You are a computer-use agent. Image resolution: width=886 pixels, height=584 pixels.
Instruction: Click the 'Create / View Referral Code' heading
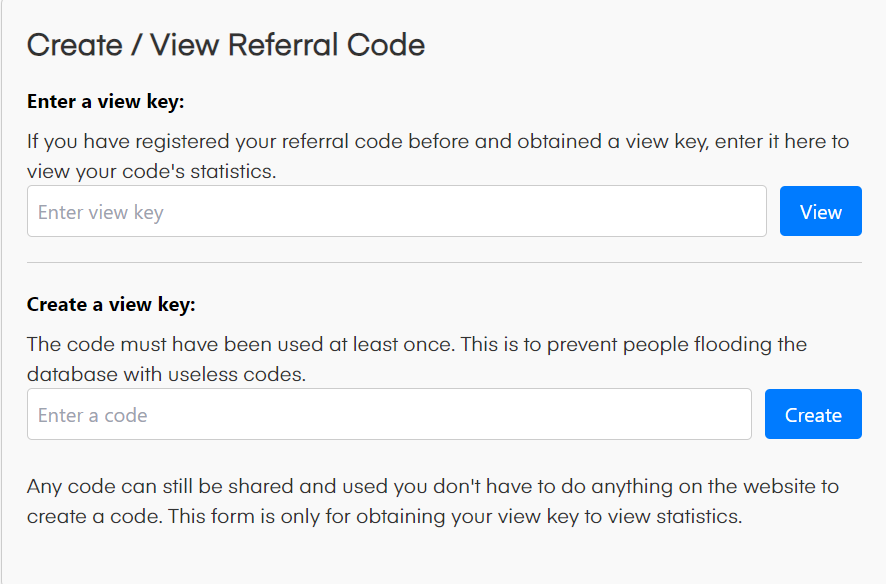click(x=226, y=45)
